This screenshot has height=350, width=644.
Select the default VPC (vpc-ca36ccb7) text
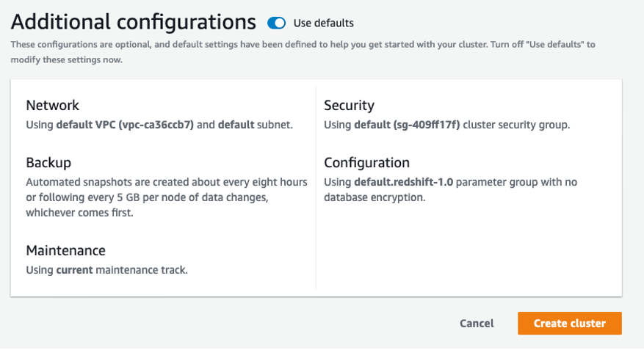coord(125,125)
